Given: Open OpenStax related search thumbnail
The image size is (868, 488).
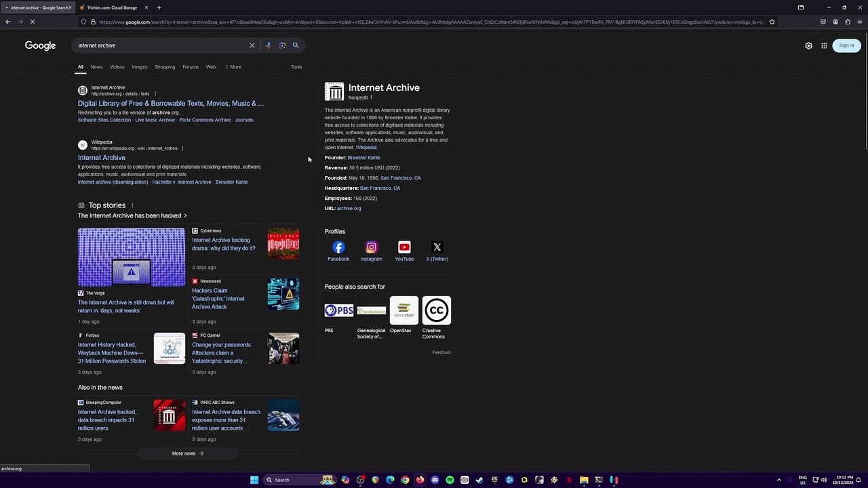Looking at the screenshot, I should (x=404, y=310).
